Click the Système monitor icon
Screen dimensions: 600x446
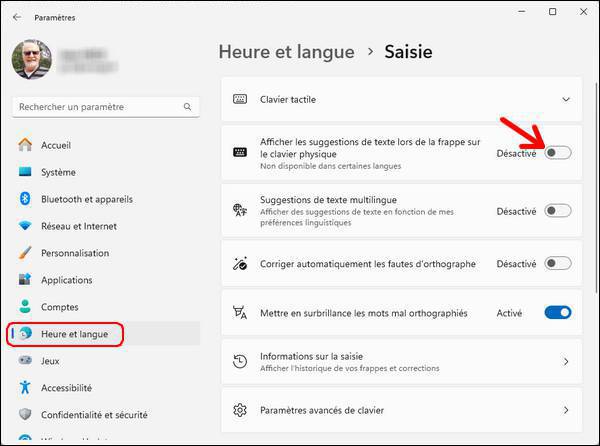(25, 171)
